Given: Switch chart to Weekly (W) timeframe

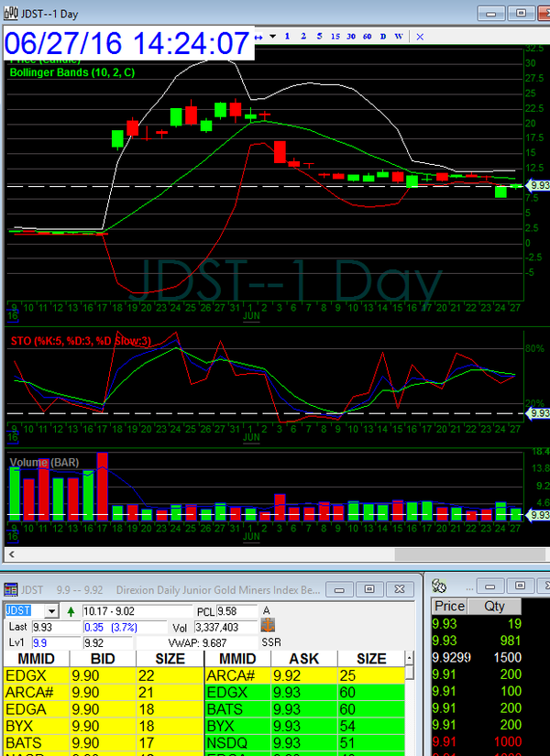Looking at the screenshot, I should 399,37.
